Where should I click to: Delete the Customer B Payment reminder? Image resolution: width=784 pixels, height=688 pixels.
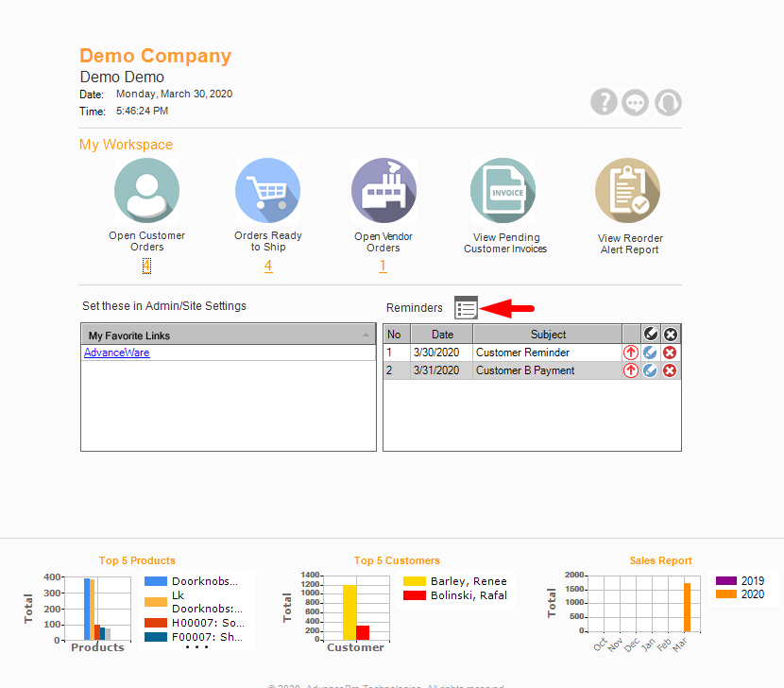[x=670, y=370]
